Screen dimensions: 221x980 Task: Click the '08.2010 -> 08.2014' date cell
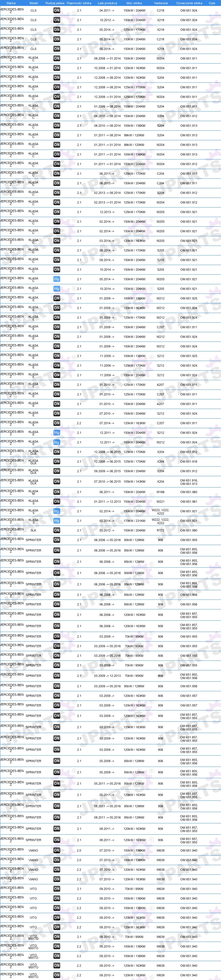click(x=107, y=126)
